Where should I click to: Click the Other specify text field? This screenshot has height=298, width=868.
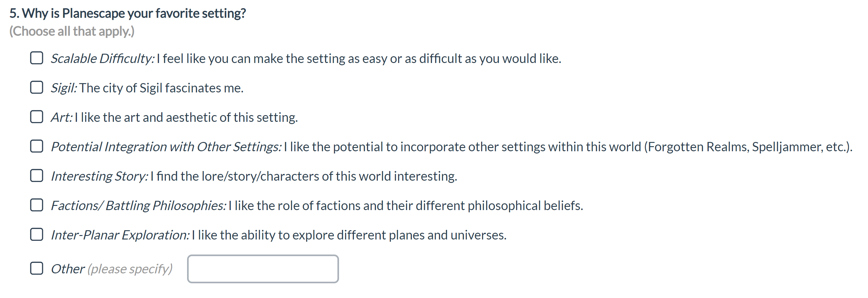pos(263,269)
